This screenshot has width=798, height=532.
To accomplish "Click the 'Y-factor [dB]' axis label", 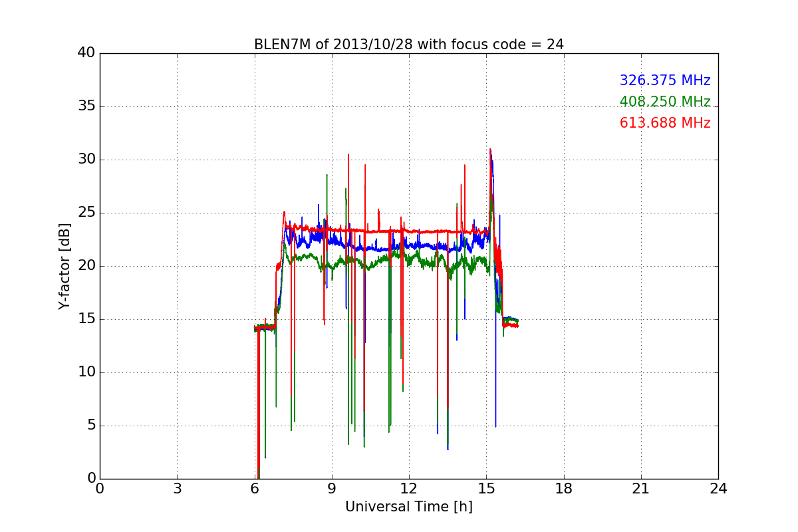I will point(64,265).
